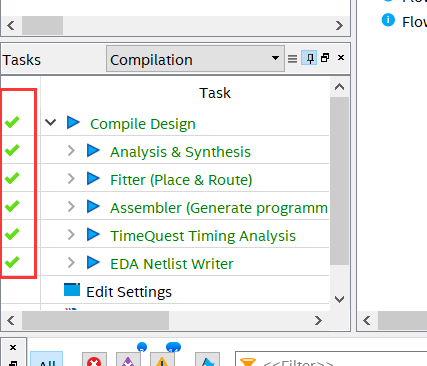Click up arrow on Tasks vertical scrollbar
Screen dimensions: 427x366
point(339,87)
